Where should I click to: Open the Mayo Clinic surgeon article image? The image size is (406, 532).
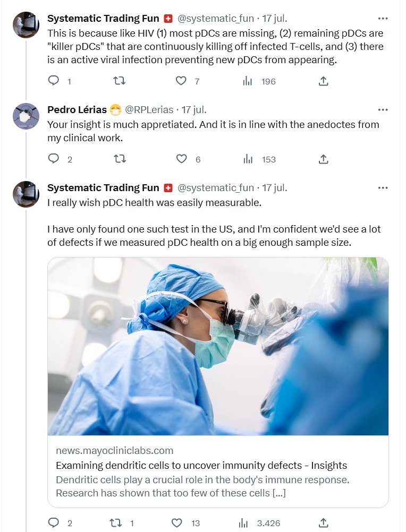[x=218, y=346]
